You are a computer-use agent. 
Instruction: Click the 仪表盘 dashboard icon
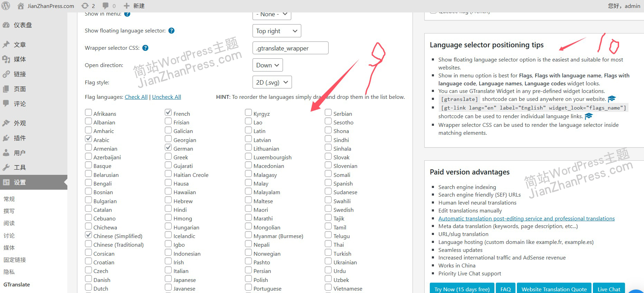(6, 25)
